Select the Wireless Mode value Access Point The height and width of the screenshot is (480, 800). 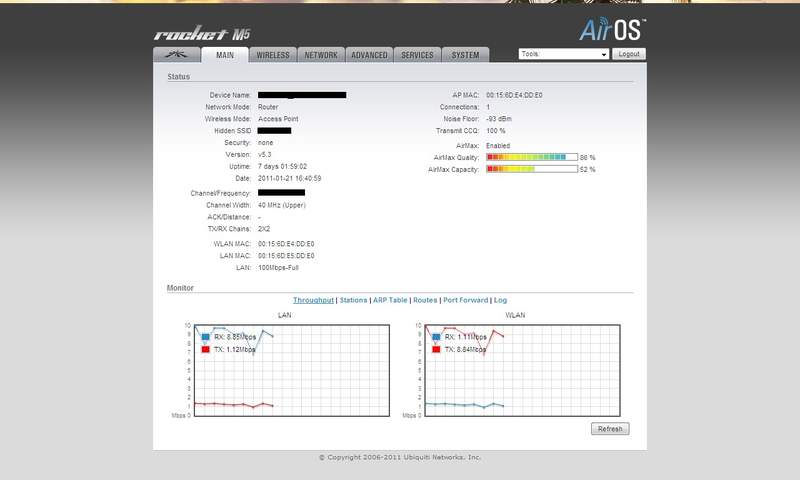(x=278, y=119)
